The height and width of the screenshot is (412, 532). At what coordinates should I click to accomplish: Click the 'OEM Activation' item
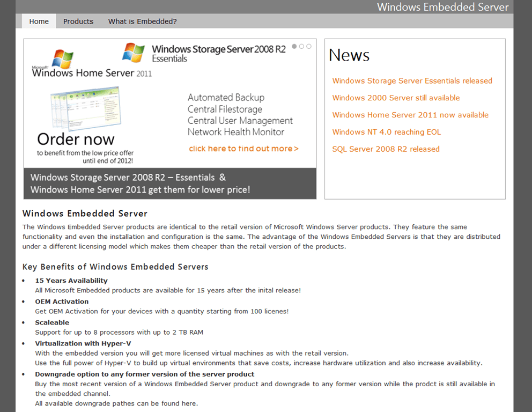coord(62,301)
